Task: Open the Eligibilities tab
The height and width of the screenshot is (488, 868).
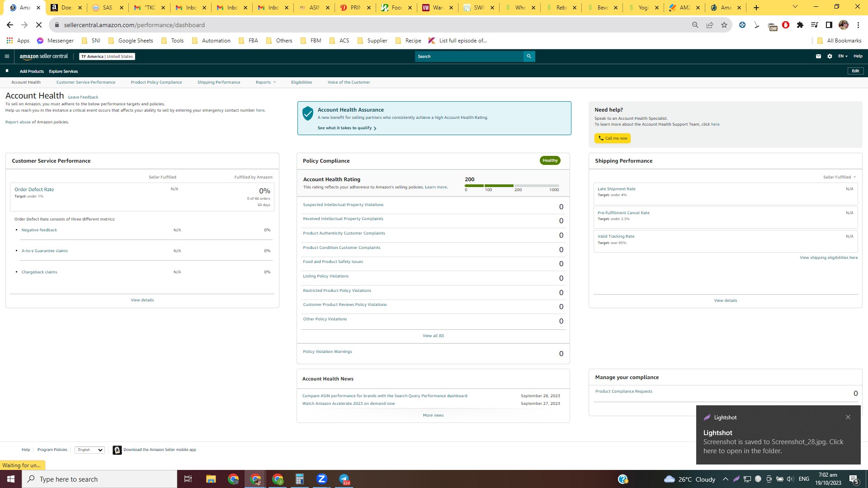Action: point(302,82)
